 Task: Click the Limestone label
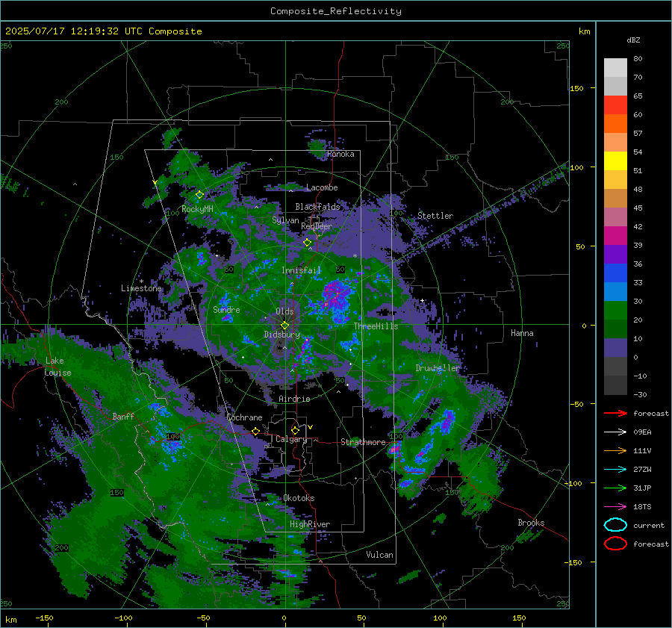click(141, 288)
